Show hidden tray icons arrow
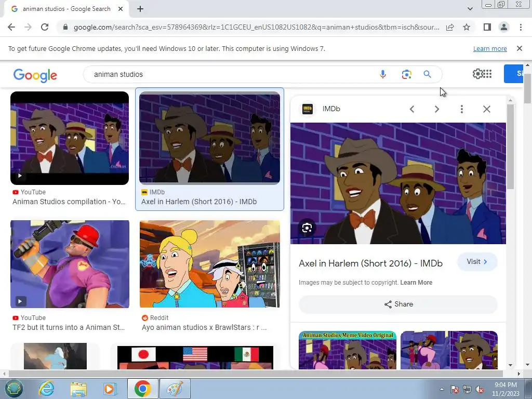 coord(442,390)
